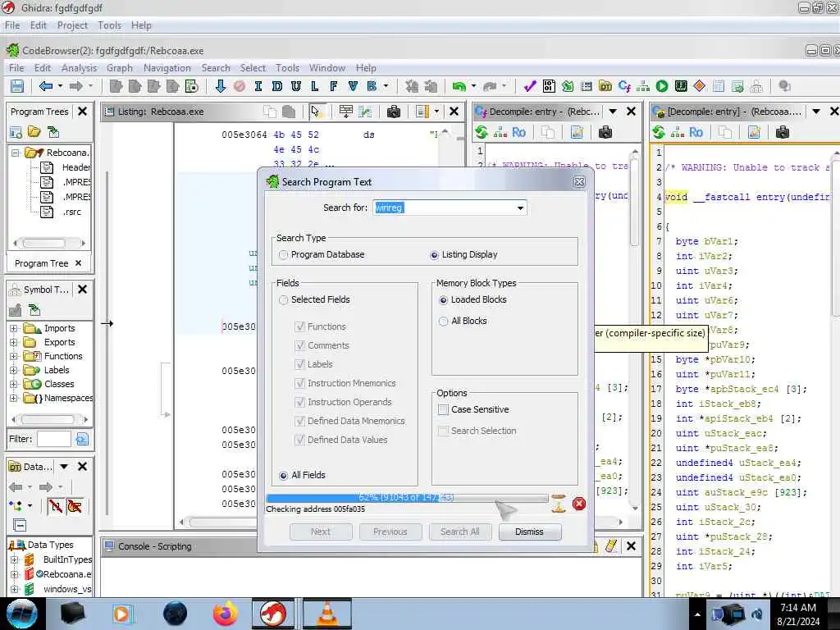Click the Save icon in CodeBrowser toolbar
The width and height of the screenshot is (840, 630).
point(17,86)
